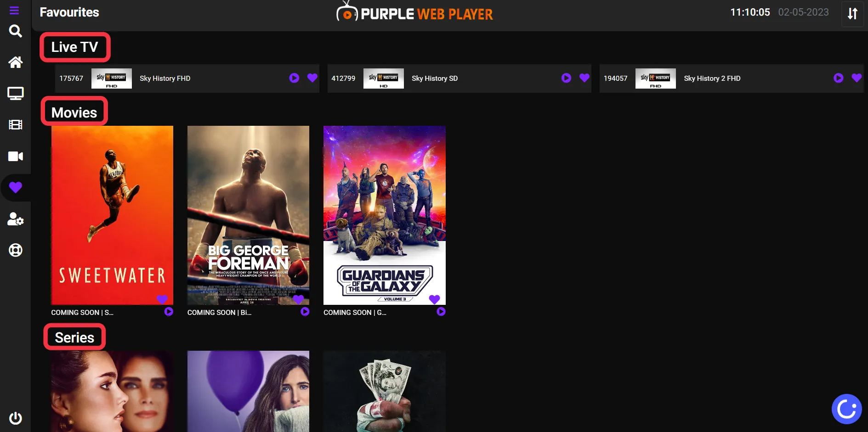Open the series poster with fist holding cash
Viewport: 868px width, 432px height.
coord(385,392)
